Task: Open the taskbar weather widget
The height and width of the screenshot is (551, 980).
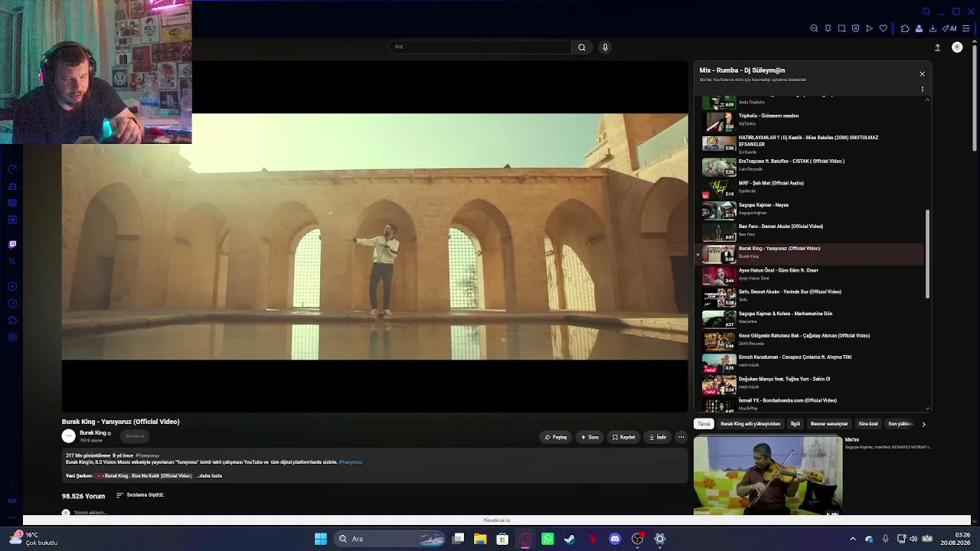Action: 34,539
